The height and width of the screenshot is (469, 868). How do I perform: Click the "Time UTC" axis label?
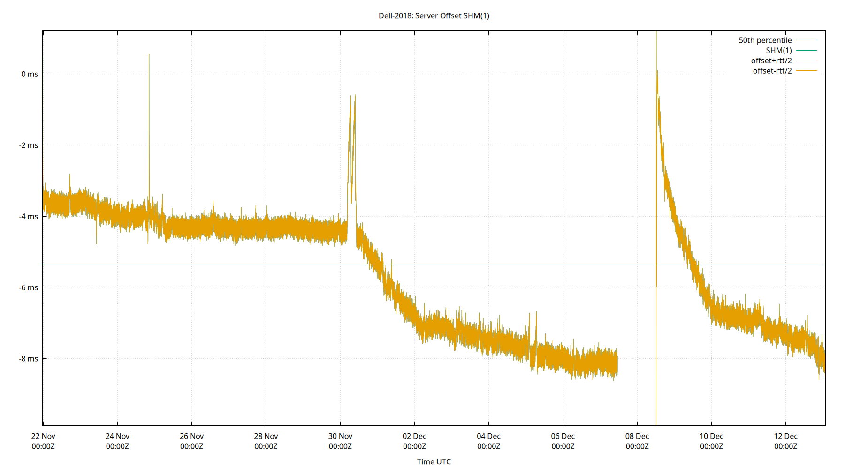pyautogui.click(x=434, y=461)
